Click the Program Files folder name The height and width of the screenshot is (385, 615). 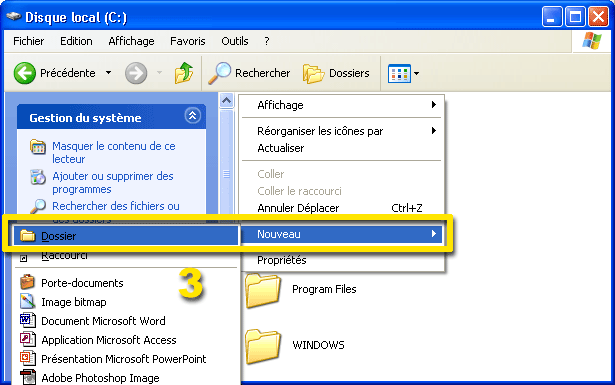[324, 289]
